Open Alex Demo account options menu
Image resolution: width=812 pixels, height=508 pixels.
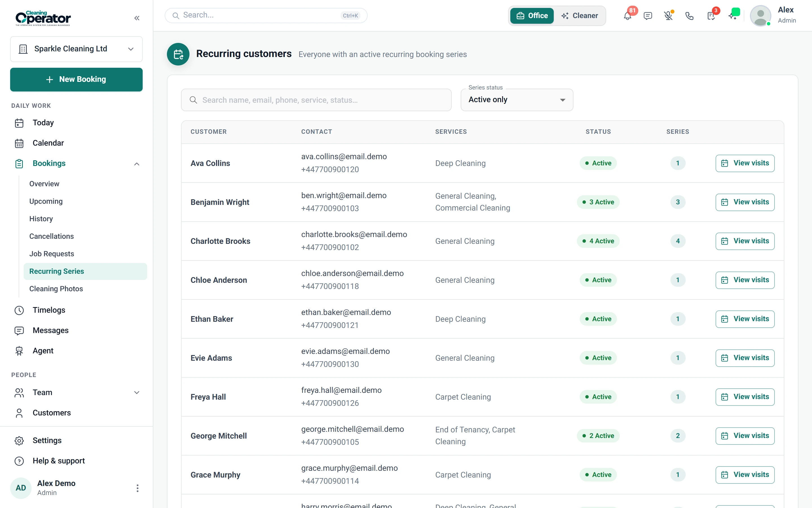pyautogui.click(x=137, y=488)
